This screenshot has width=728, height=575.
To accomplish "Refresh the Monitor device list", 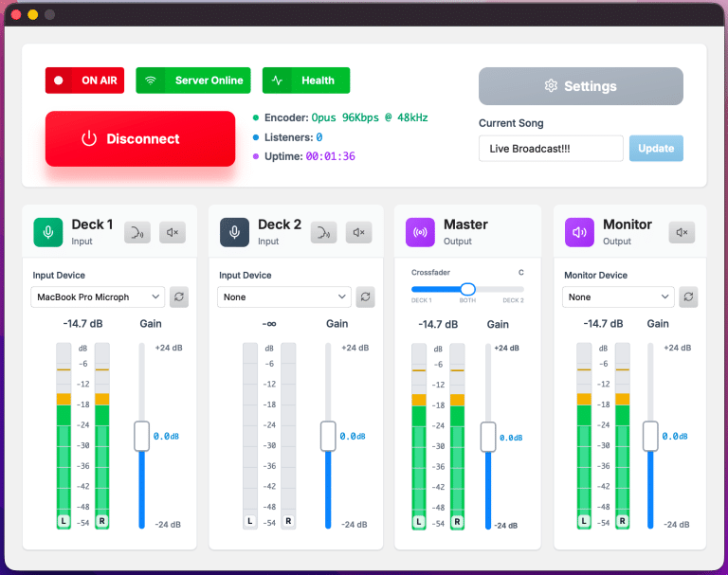I will [x=688, y=297].
